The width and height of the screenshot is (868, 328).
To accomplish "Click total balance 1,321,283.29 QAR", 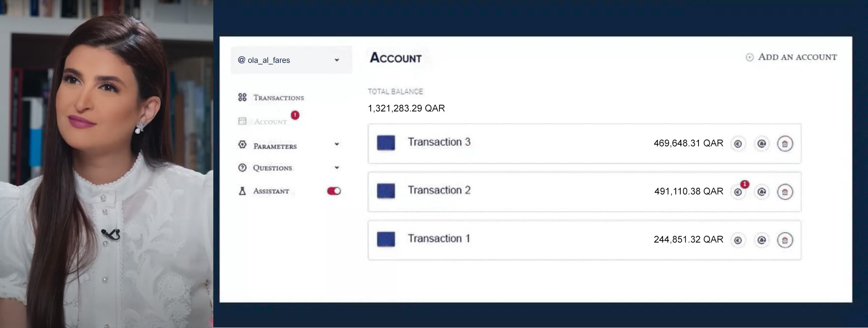I will point(406,108).
